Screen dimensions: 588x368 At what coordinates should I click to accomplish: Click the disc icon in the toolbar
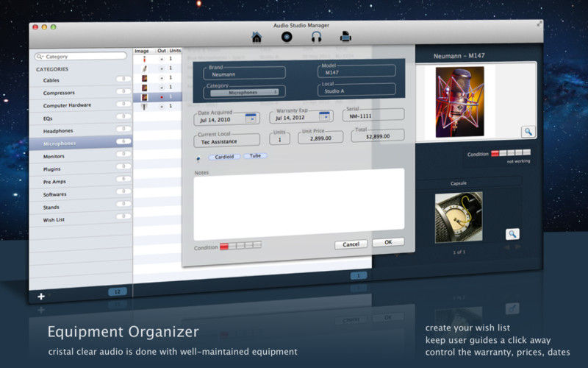pos(287,38)
